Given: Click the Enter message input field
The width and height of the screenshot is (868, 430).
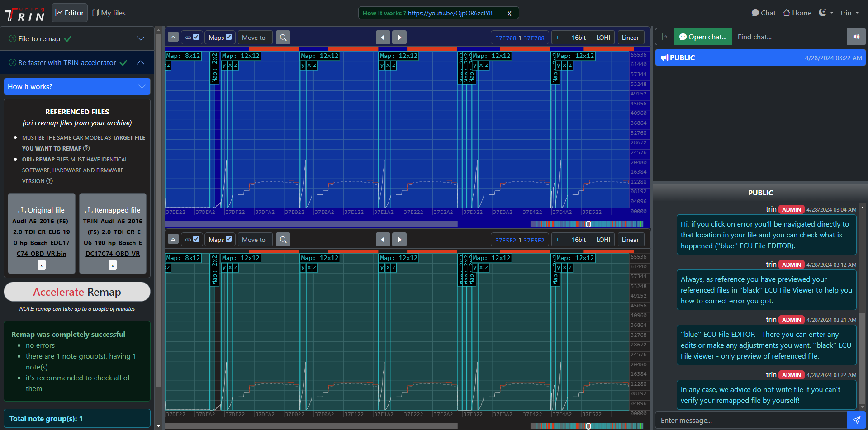Looking at the screenshot, I should click(751, 421).
